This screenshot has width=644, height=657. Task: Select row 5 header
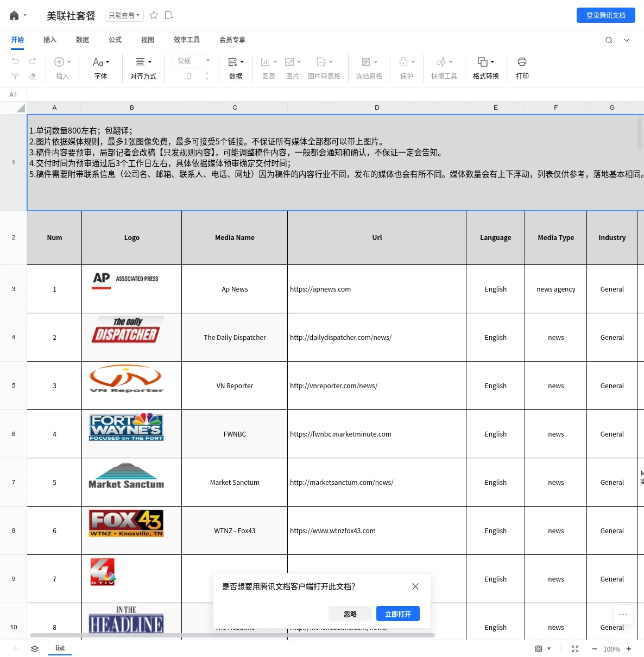(x=14, y=386)
